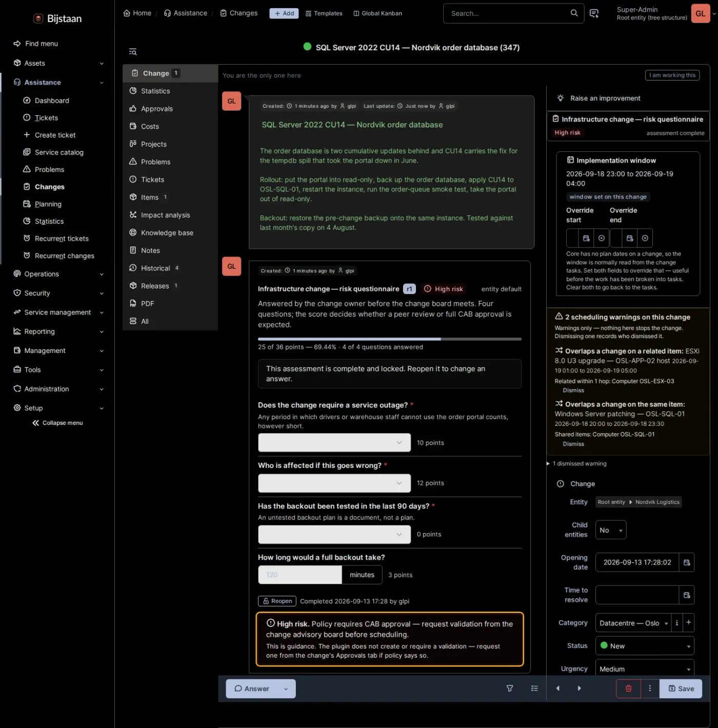Viewport: 718px width, 728px height.
Task: Open the Time to resolve calendar picker
Action: point(687,595)
